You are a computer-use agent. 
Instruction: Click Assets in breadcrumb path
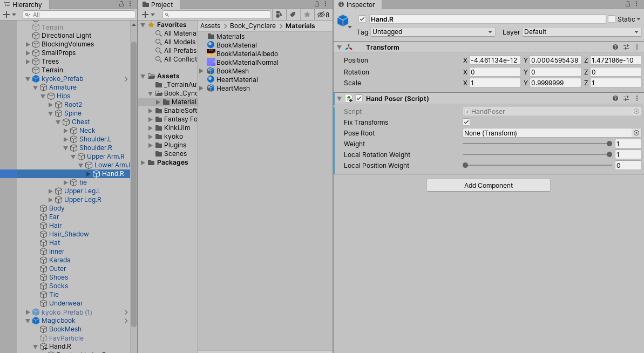point(211,25)
